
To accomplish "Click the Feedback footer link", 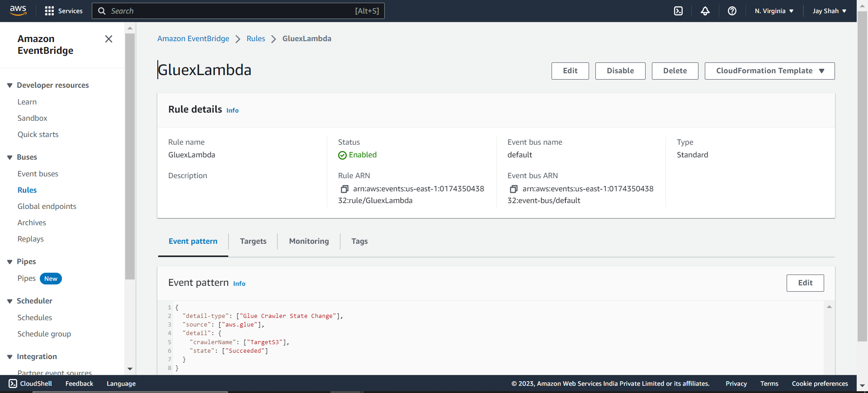I will [79, 384].
